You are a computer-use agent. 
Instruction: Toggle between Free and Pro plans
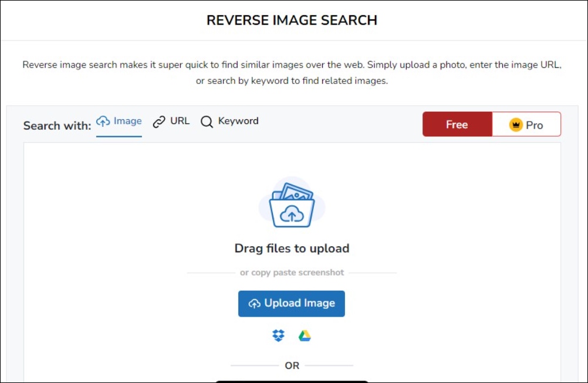point(491,124)
